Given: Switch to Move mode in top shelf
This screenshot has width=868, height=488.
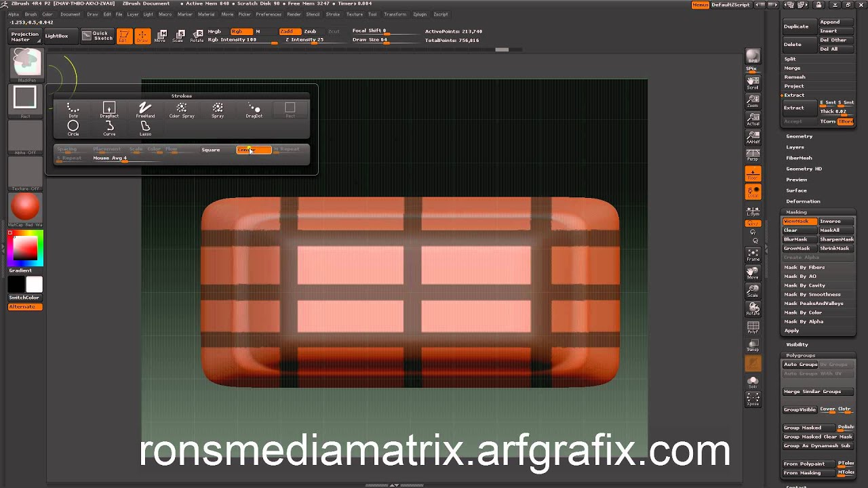Looking at the screenshot, I should (160, 36).
